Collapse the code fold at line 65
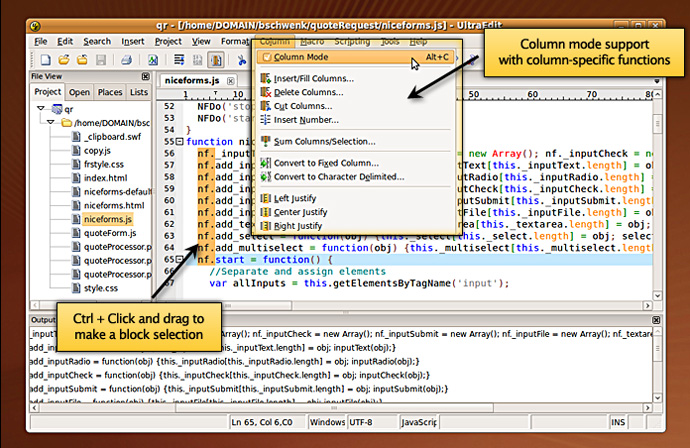 178,260
